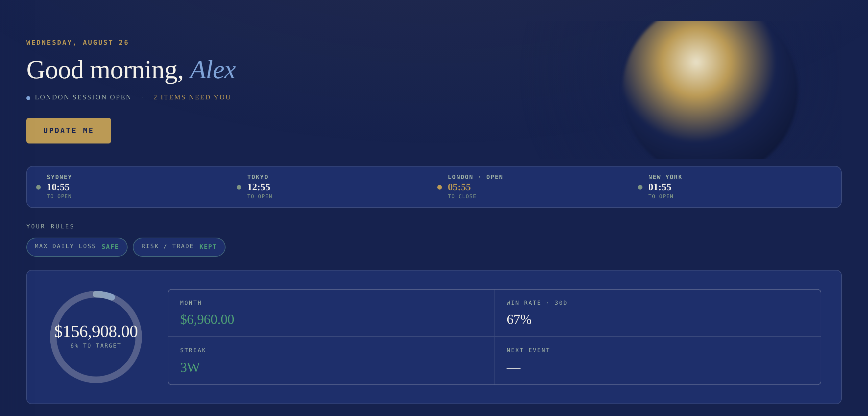Screen dimensions: 868x416
Task: Click the green 'KEPT' status text
Action: [208, 247]
